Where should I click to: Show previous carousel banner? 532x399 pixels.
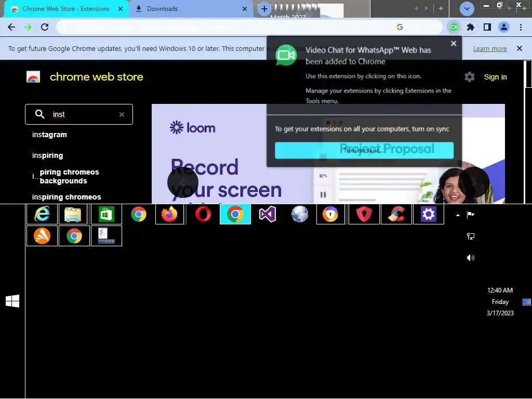(x=183, y=182)
